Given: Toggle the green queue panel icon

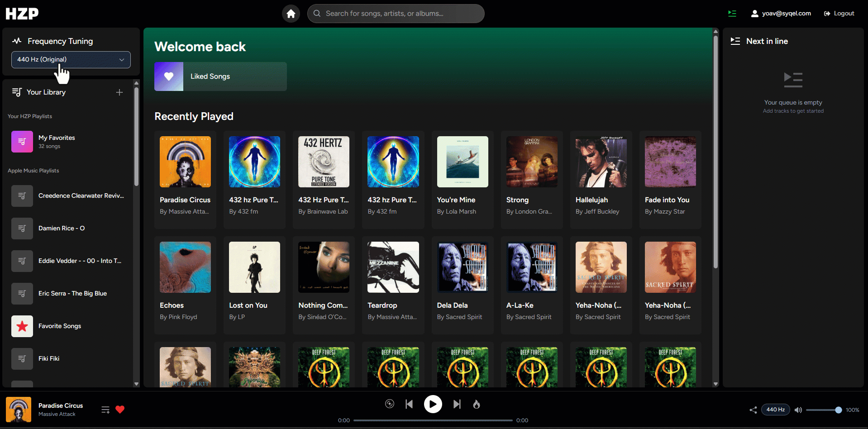Looking at the screenshot, I should [732, 14].
